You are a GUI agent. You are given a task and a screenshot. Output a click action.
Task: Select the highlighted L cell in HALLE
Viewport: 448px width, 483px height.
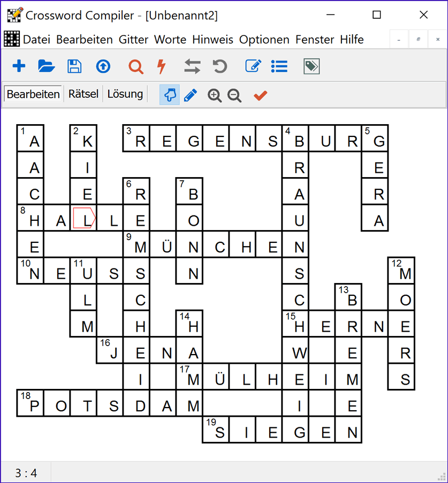[83, 218]
